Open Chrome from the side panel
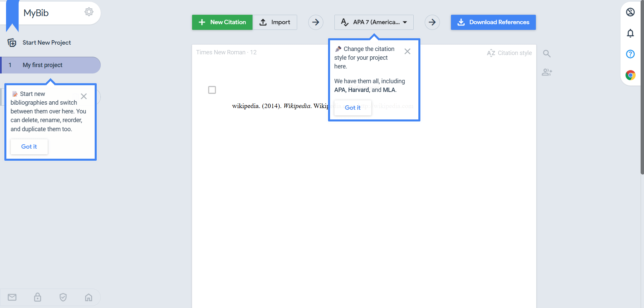644x308 pixels. (630, 75)
